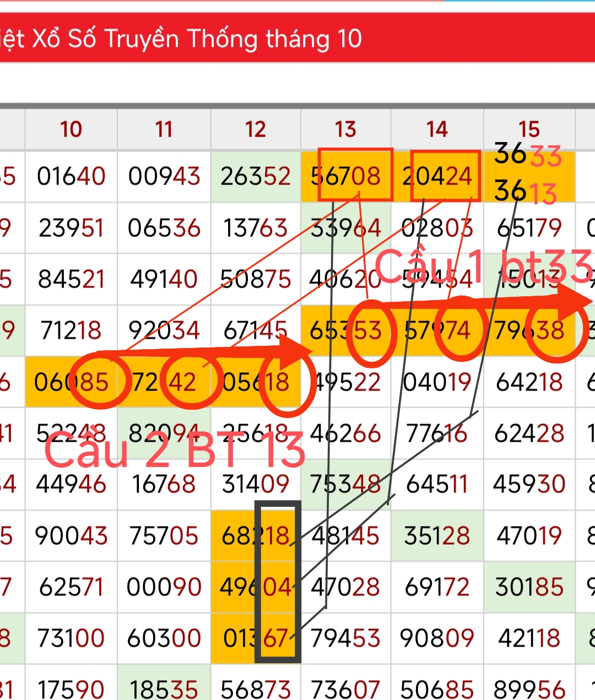Select the result 01640 in column 10
The height and width of the screenshot is (700, 595).
pyautogui.click(x=71, y=176)
